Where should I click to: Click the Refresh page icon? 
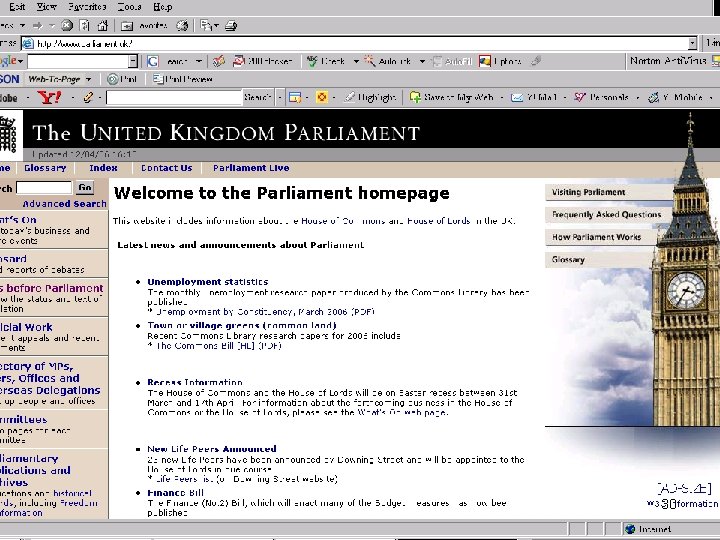pos(84,26)
